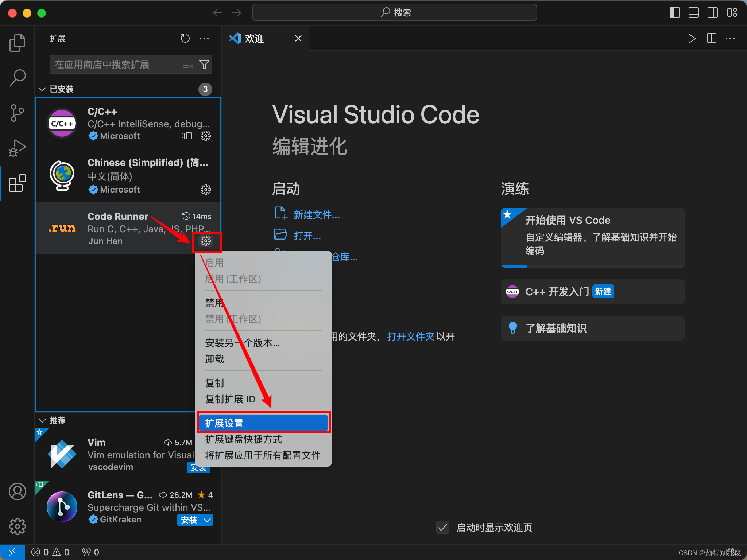
Task: Select 扩展设置 from context menu
Action: click(263, 423)
